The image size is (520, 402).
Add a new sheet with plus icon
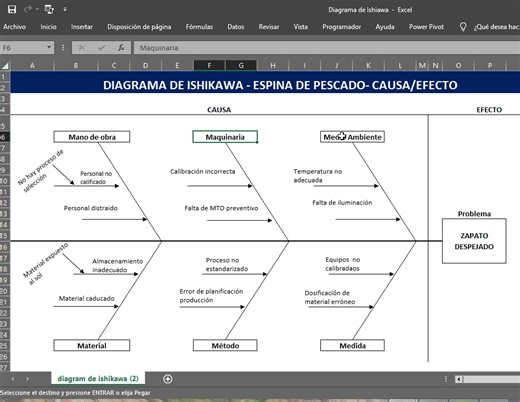coord(168,379)
